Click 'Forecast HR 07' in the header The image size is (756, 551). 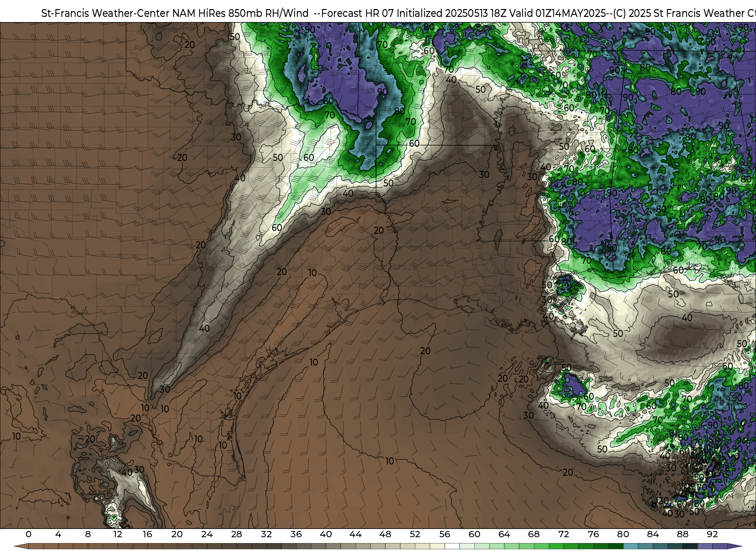[358, 13]
